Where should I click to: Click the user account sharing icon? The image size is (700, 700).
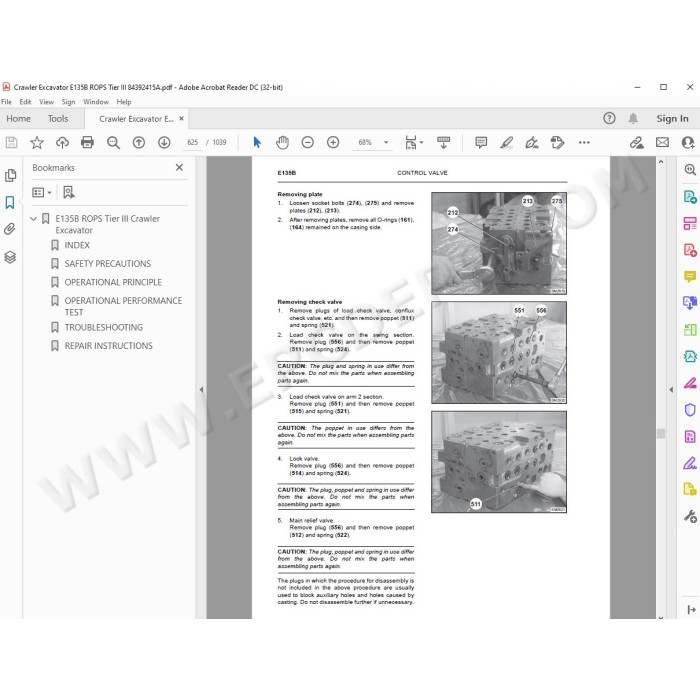(x=688, y=142)
